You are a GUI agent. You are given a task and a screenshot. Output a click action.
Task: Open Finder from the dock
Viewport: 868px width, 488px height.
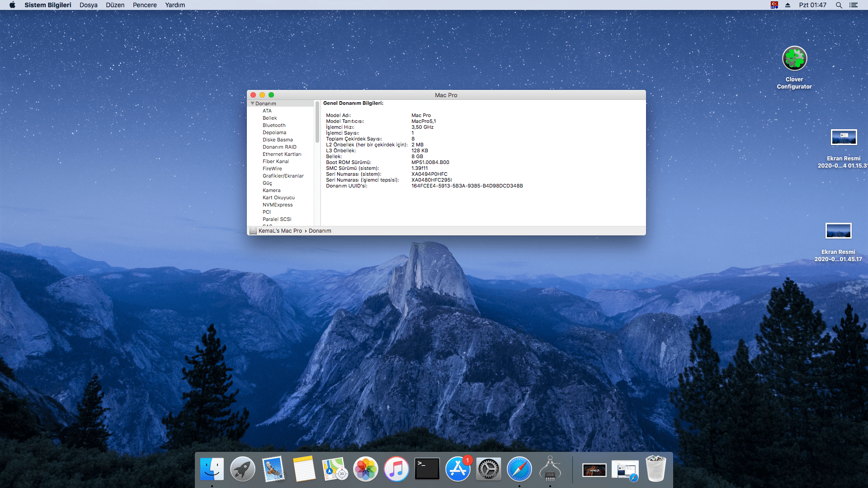(212, 469)
